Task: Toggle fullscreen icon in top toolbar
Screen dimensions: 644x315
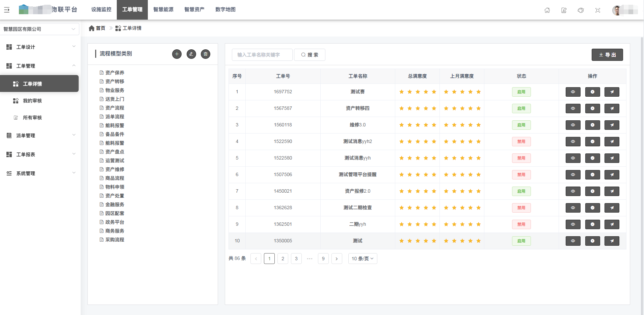Action: pyautogui.click(x=598, y=10)
